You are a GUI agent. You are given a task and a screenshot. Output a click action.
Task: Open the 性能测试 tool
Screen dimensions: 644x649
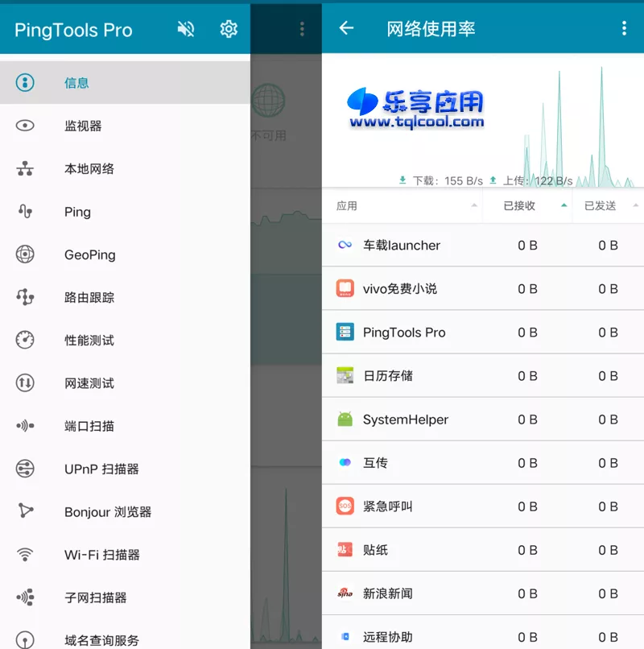click(x=89, y=340)
